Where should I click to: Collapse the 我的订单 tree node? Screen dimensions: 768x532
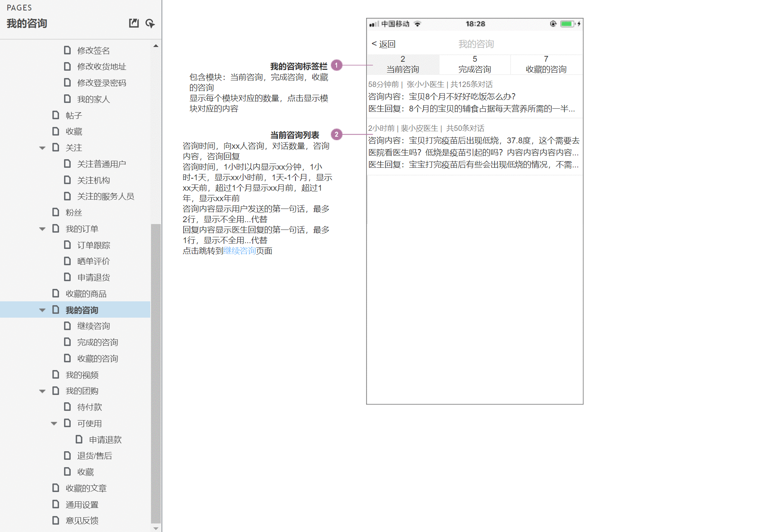(42, 229)
